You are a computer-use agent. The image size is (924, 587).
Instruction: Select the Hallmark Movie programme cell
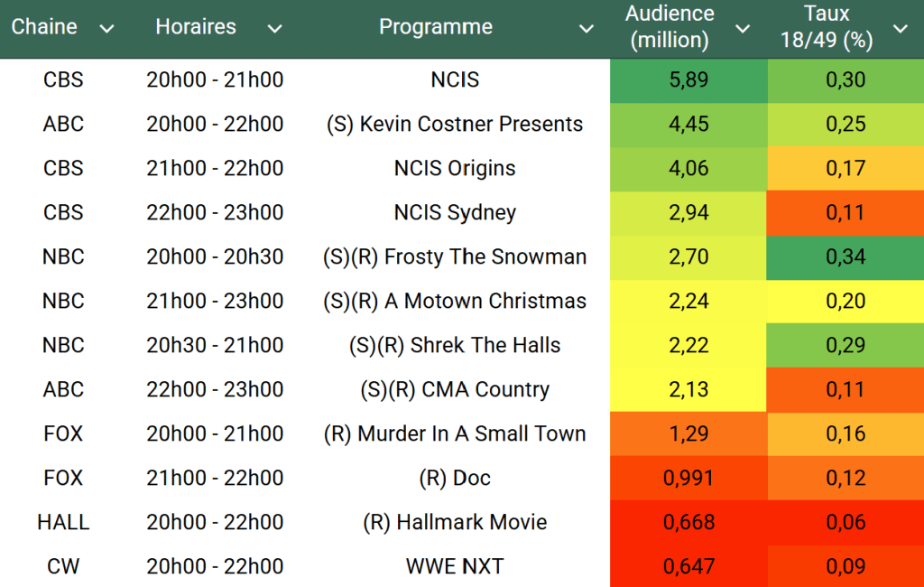455,522
